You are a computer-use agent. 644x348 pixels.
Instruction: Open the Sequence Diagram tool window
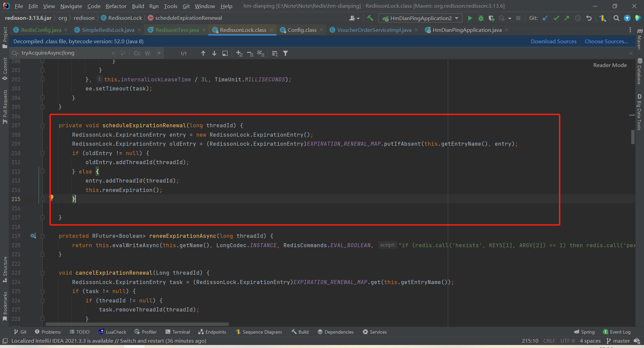pyautogui.click(x=259, y=332)
